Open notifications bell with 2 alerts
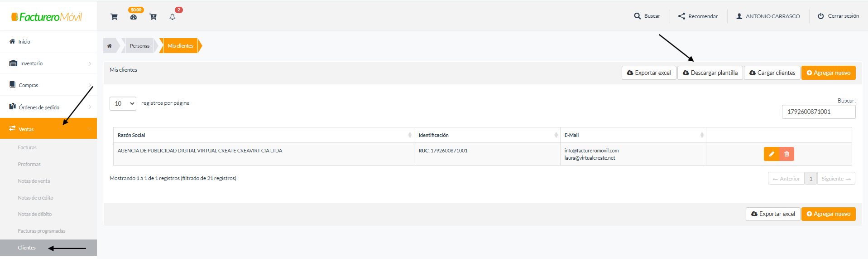 [173, 17]
